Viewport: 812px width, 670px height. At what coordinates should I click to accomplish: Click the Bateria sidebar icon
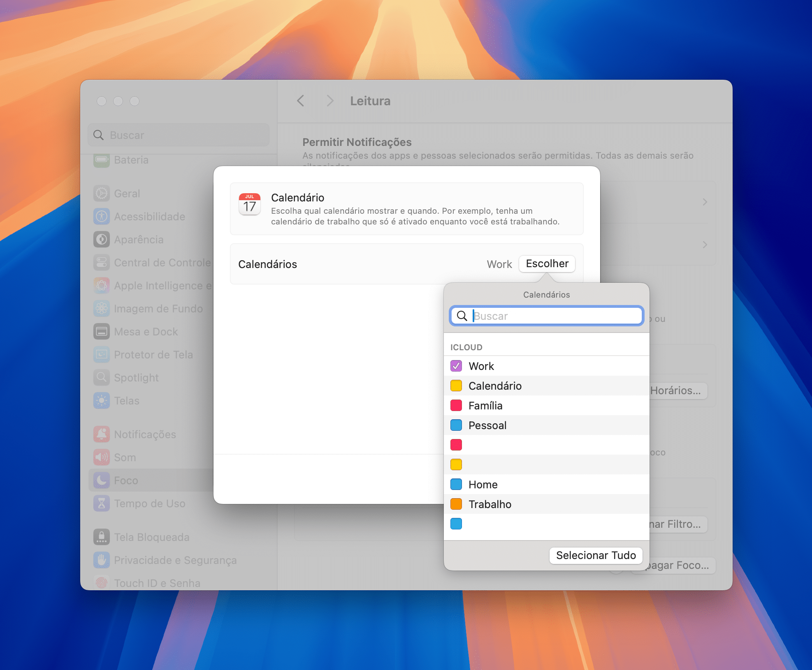coord(102,160)
